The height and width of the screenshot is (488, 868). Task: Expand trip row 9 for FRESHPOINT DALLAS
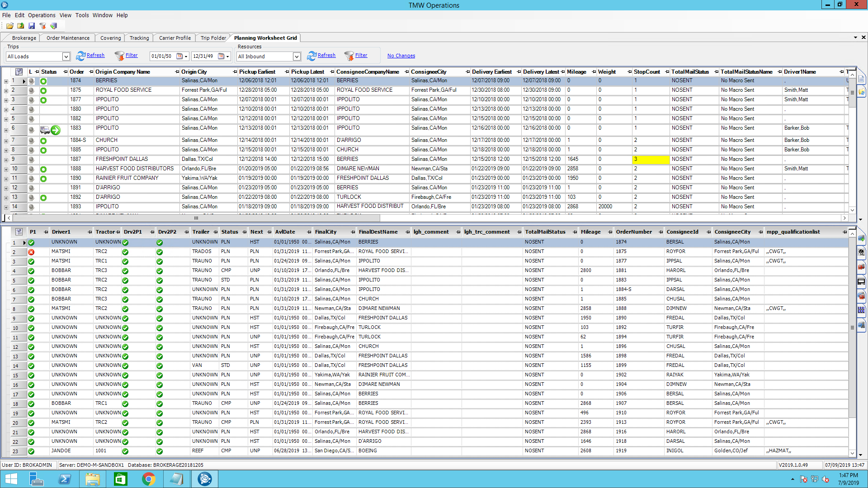(x=6, y=160)
